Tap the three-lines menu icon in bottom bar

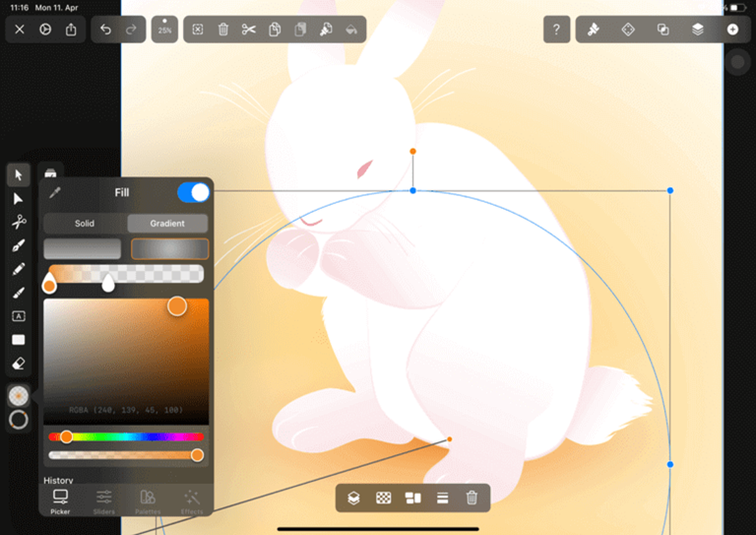click(443, 498)
